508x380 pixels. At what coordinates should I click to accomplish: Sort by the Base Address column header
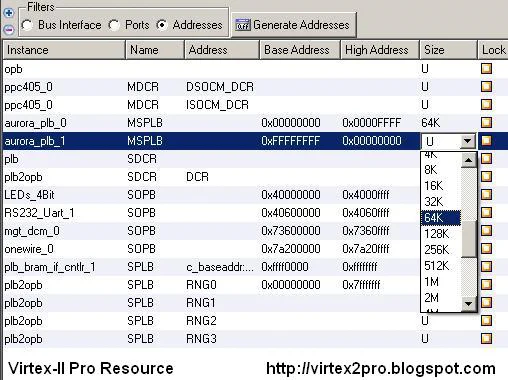click(x=300, y=50)
